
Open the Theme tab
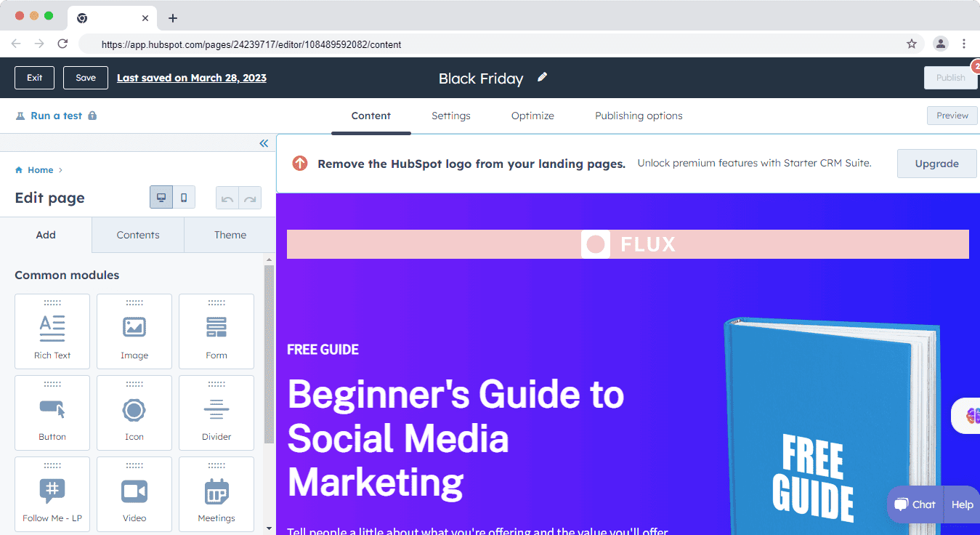tap(230, 235)
